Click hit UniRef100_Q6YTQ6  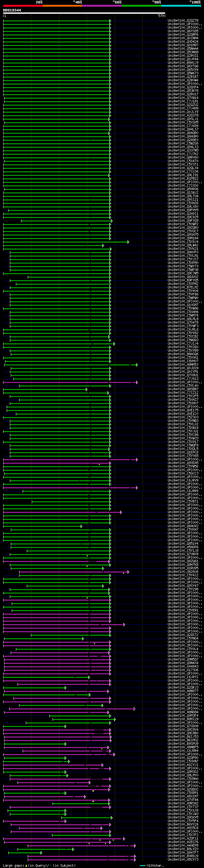point(183,66)
